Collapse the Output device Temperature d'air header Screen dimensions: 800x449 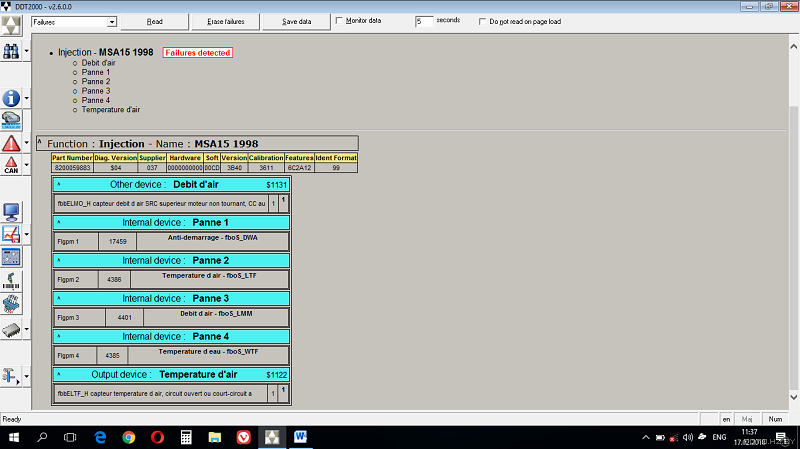(x=59, y=374)
